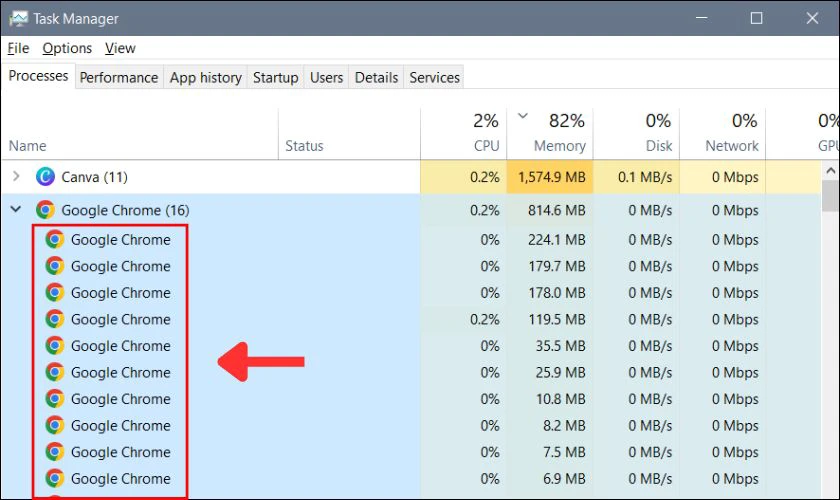Click Chrome icon in the 8.2 MB row
Image resolution: width=840 pixels, height=500 pixels.
(x=55, y=425)
